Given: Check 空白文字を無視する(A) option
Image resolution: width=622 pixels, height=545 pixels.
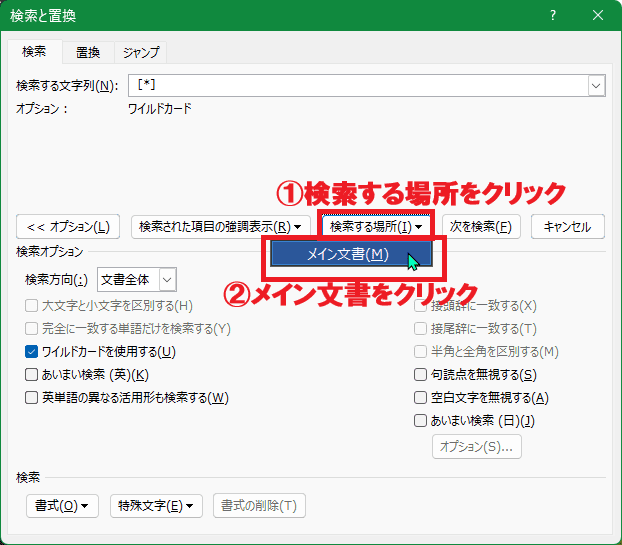Looking at the screenshot, I should (420, 398).
